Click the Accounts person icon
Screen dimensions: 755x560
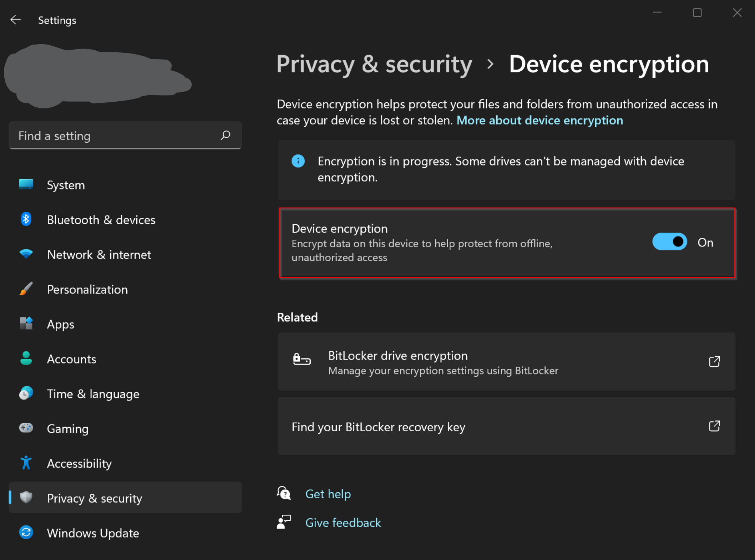coord(26,358)
